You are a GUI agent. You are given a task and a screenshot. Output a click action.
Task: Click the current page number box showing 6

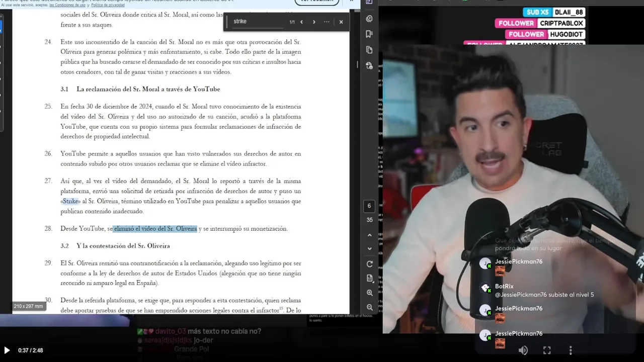click(369, 206)
